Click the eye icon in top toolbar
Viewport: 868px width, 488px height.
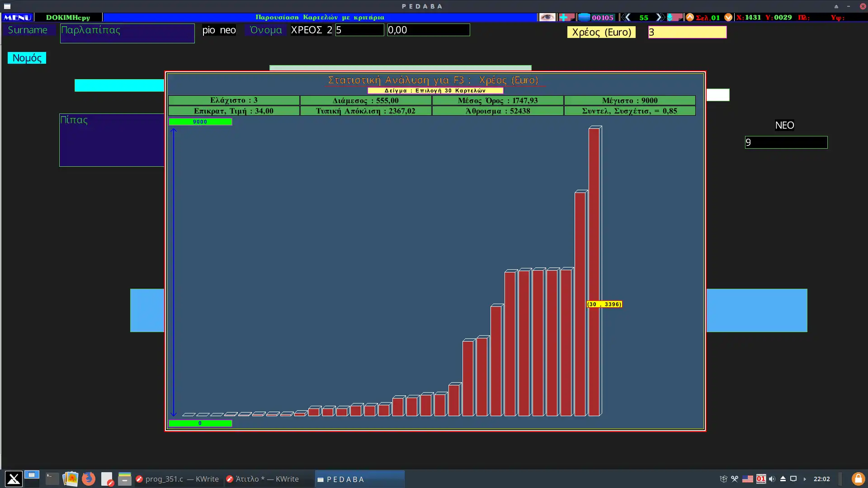[547, 17]
